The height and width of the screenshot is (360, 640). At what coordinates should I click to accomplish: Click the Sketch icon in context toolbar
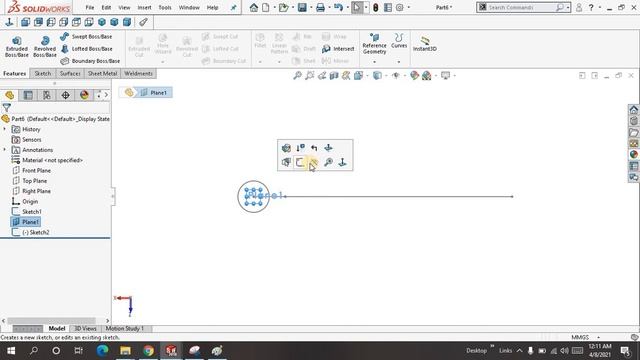pyautogui.click(x=300, y=162)
